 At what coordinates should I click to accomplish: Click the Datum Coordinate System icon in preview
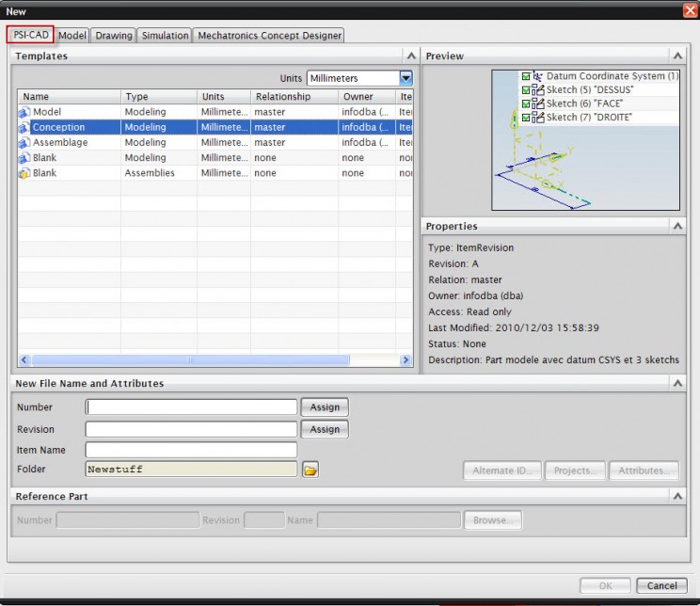538,76
